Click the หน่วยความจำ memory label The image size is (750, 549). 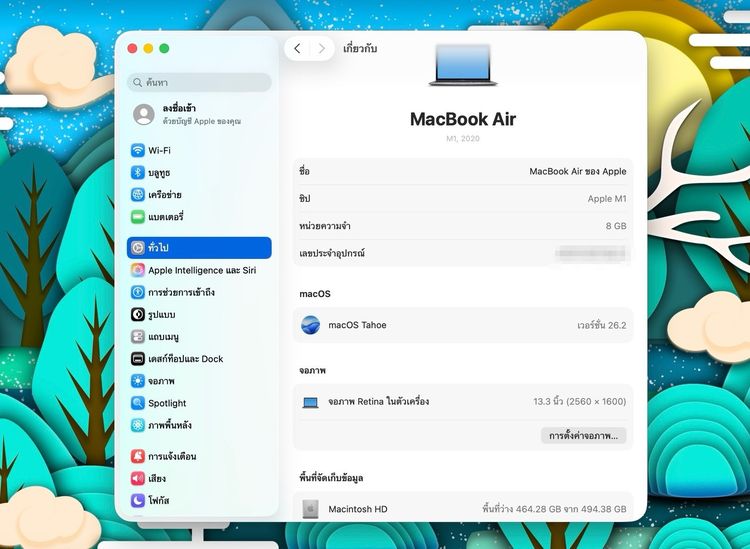pos(325,226)
